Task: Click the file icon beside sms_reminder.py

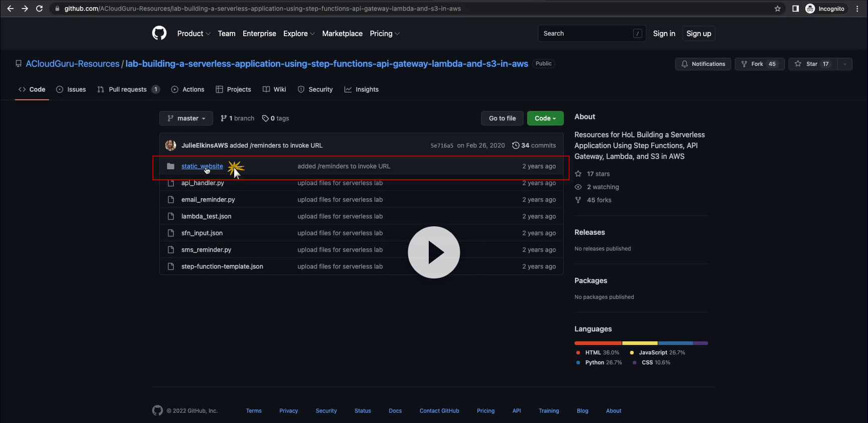Action: (170, 250)
